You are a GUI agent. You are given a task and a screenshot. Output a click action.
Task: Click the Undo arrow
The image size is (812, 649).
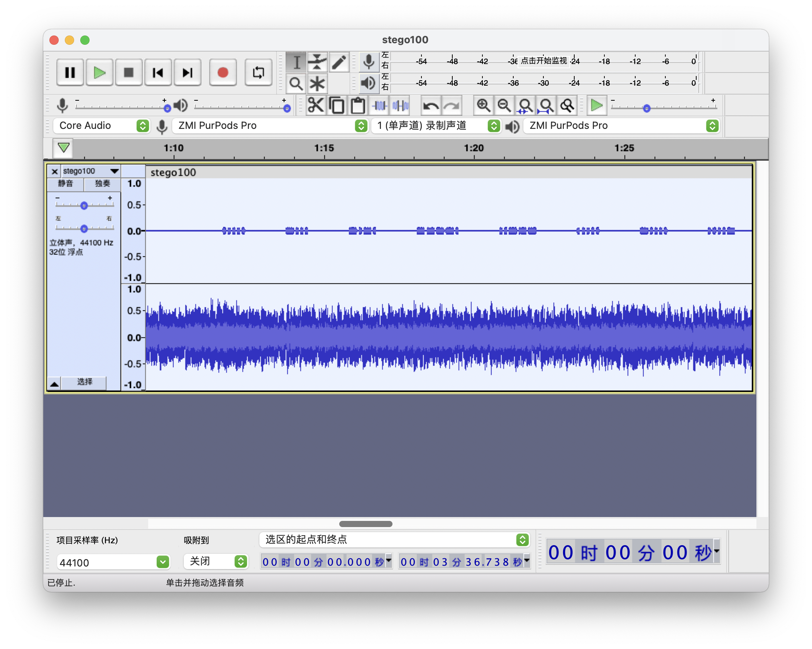431,105
